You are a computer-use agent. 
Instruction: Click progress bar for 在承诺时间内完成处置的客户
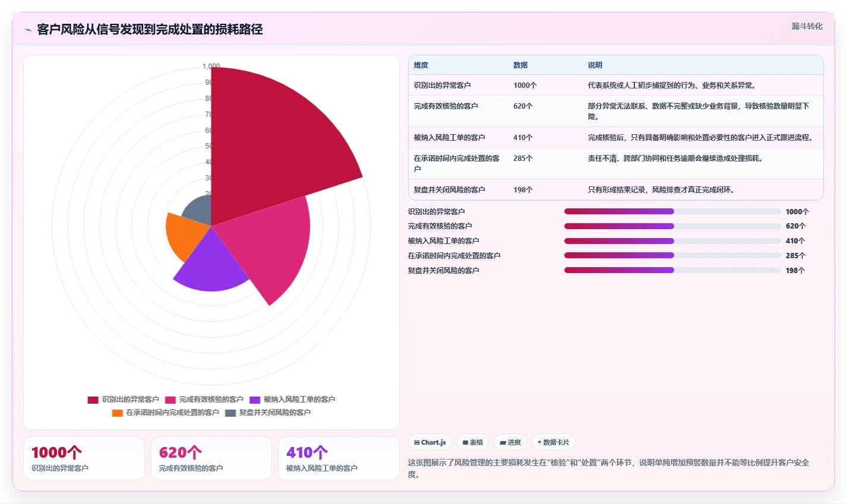coord(672,255)
